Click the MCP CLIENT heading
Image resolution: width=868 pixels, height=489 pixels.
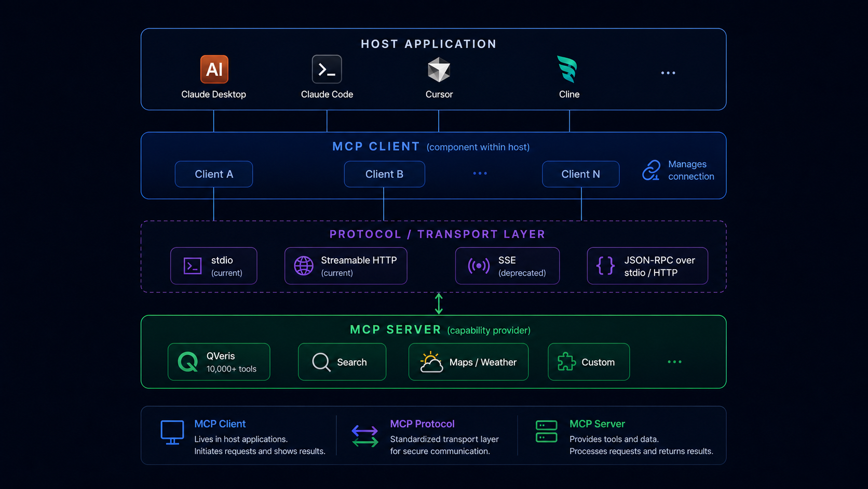pos(376,147)
